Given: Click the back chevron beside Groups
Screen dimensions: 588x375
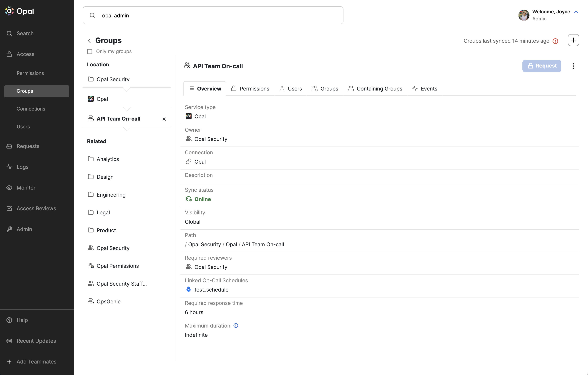Looking at the screenshot, I should pyautogui.click(x=89, y=41).
